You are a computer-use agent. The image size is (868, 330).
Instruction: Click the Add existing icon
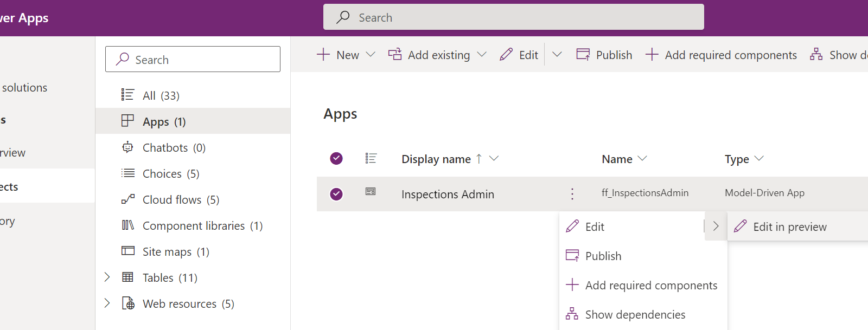click(395, 54)
